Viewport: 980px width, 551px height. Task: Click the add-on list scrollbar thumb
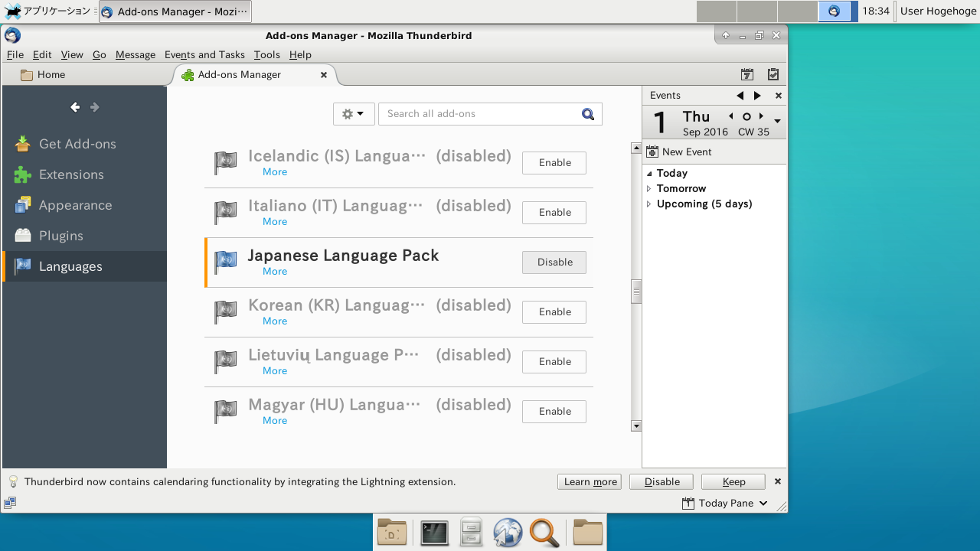coord(636,292)
